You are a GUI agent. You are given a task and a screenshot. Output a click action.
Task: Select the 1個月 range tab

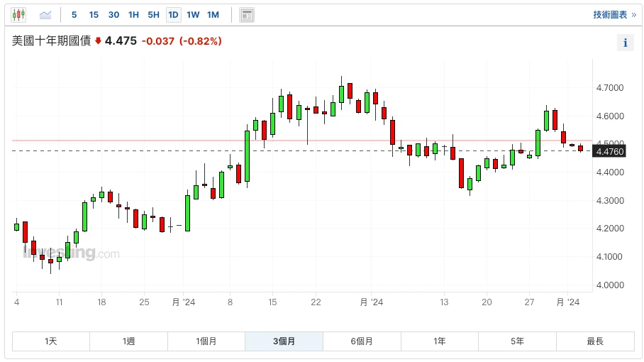(206, 341)
